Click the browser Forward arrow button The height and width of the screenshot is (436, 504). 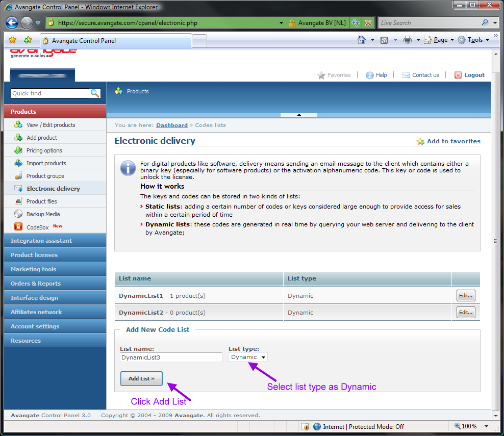tap(27, 22)
